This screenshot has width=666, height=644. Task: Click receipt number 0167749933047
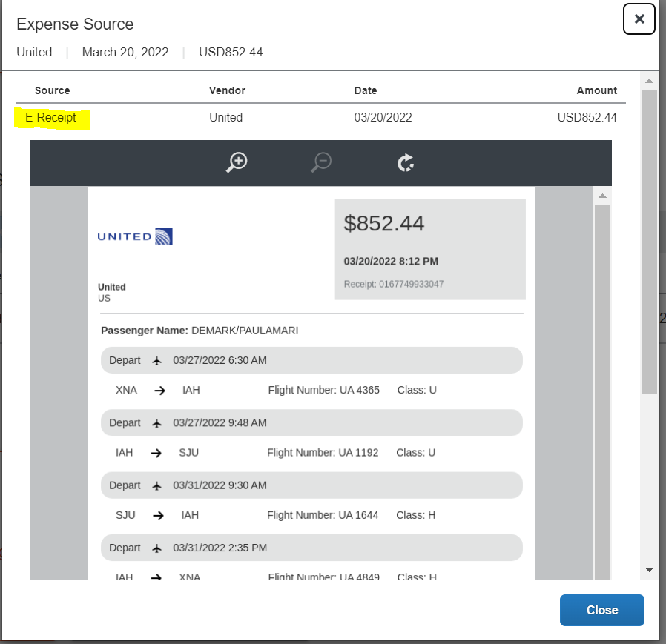pyautogui.click(x=411, y=284)
